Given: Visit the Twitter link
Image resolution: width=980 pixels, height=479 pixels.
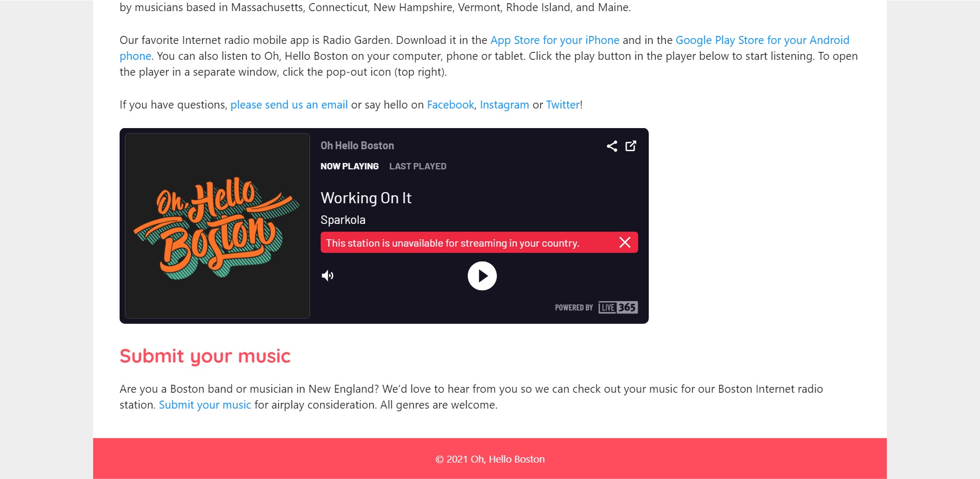Looking at the screenshot, I should point(562,105).
